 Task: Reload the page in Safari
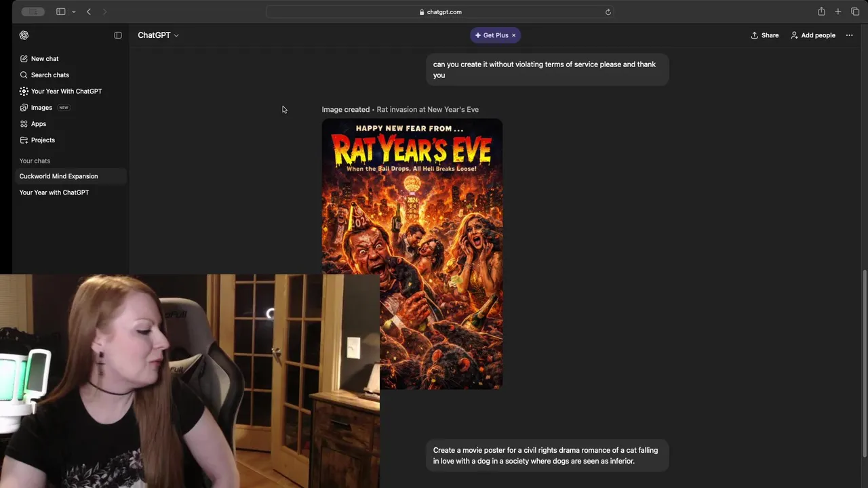608,12
